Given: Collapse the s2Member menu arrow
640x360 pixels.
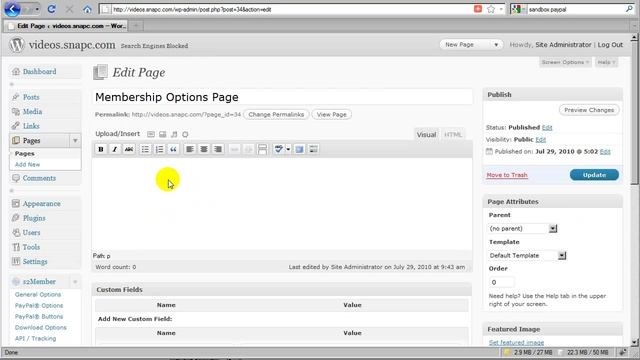Looking at the screenshot, I should 75,282.
